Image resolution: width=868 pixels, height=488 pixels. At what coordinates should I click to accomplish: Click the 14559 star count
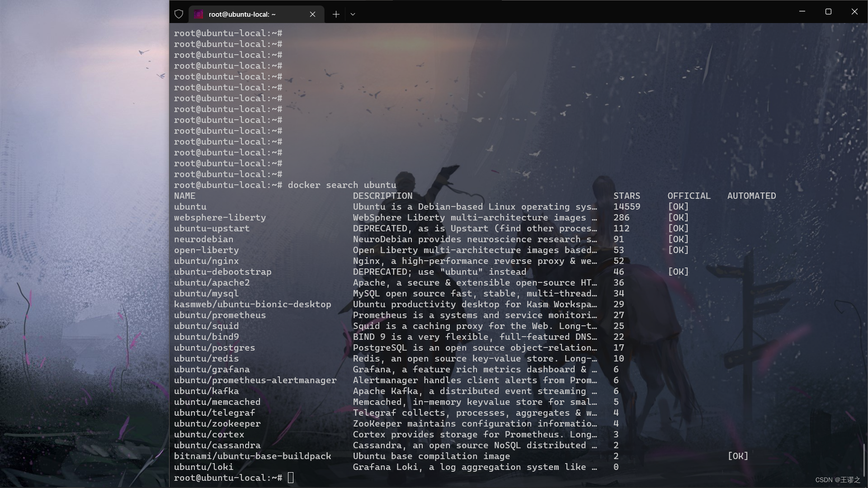pos(627,206)
